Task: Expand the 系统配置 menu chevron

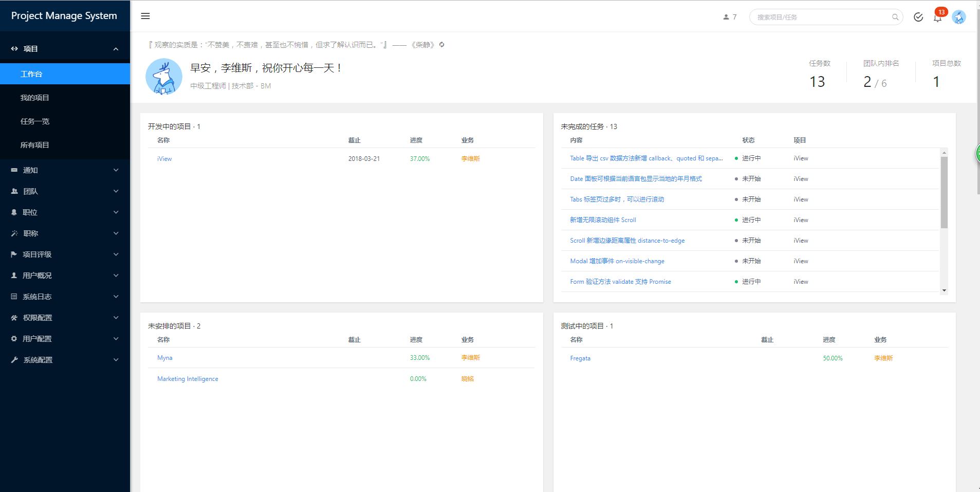Action: pyautogui.click(x=116, y=360)
